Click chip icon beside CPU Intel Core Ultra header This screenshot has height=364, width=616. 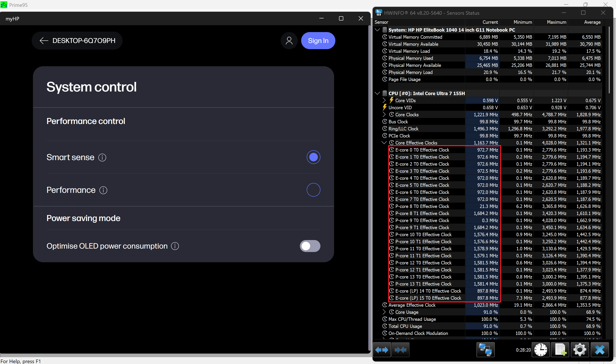pyautogui.click(x=385, y=93)
